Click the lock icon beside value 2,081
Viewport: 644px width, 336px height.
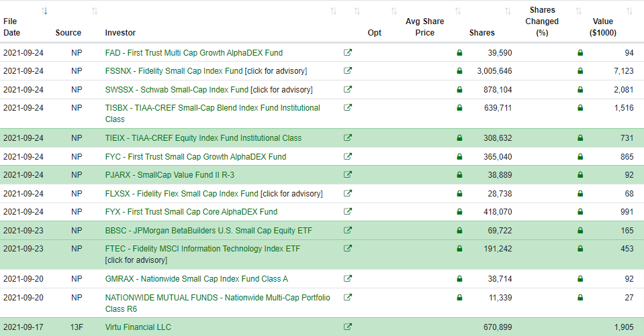pos(580,89)
